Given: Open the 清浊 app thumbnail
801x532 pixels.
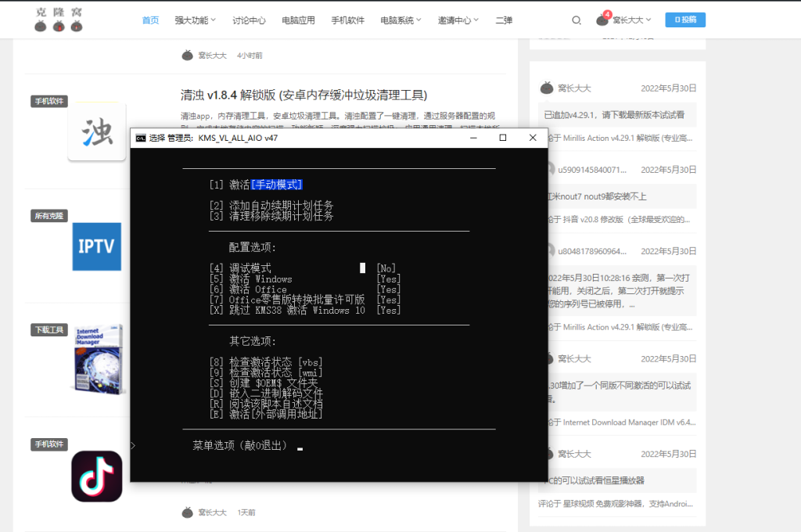Looking at the screenshot, I should coord(97,131).
